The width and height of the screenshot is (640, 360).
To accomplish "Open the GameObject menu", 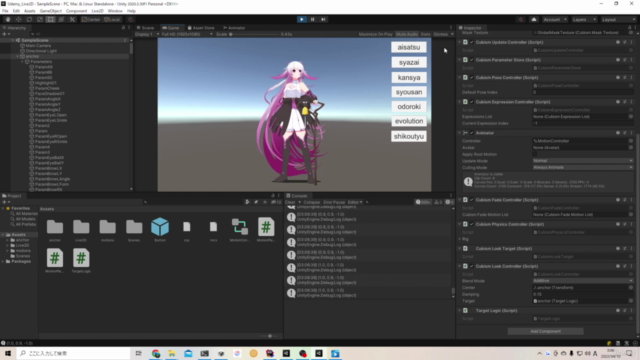I will (x=51, y=11).
